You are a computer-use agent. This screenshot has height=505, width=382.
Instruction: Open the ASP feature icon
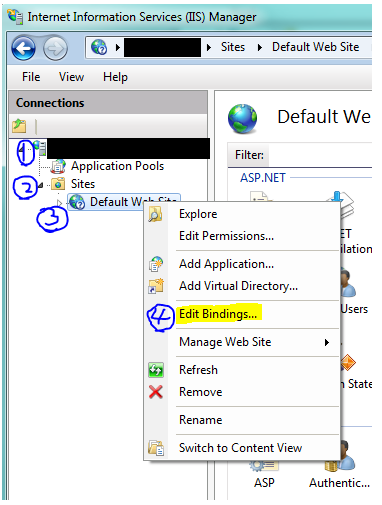pyautogui.click(x=264, y=466)
